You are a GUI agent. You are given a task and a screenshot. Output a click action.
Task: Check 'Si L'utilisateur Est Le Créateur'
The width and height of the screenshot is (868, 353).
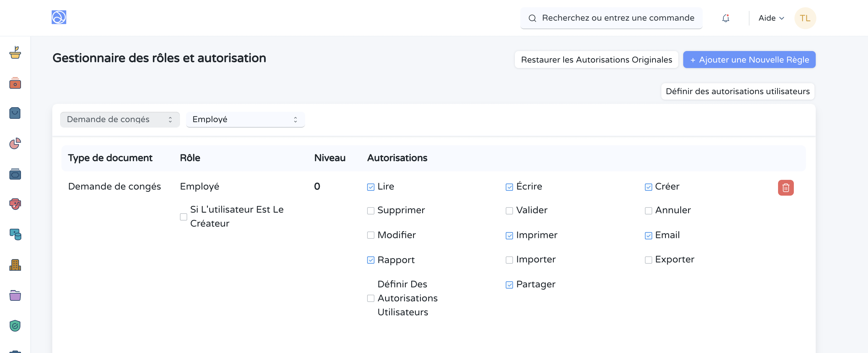183,217
